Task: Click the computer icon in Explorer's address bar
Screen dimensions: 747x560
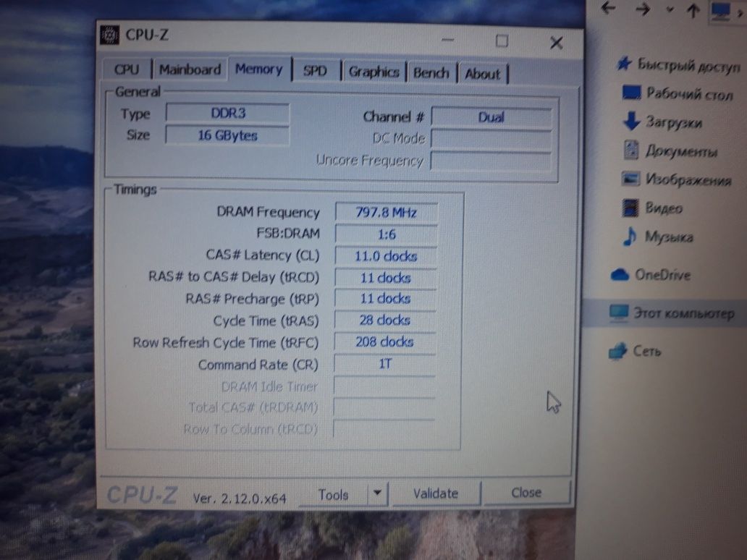Action: (x=719, y=11)
